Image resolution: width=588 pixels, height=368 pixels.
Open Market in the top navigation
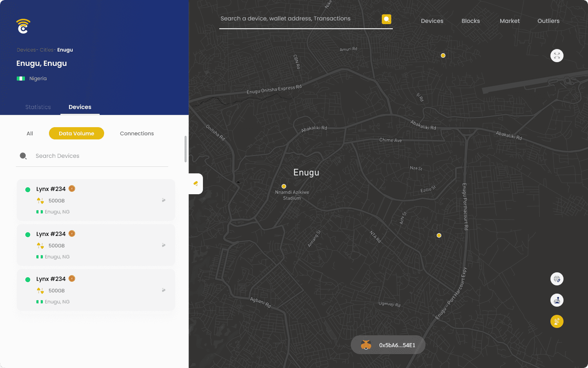pyautogui.click(x=510, y=21)
